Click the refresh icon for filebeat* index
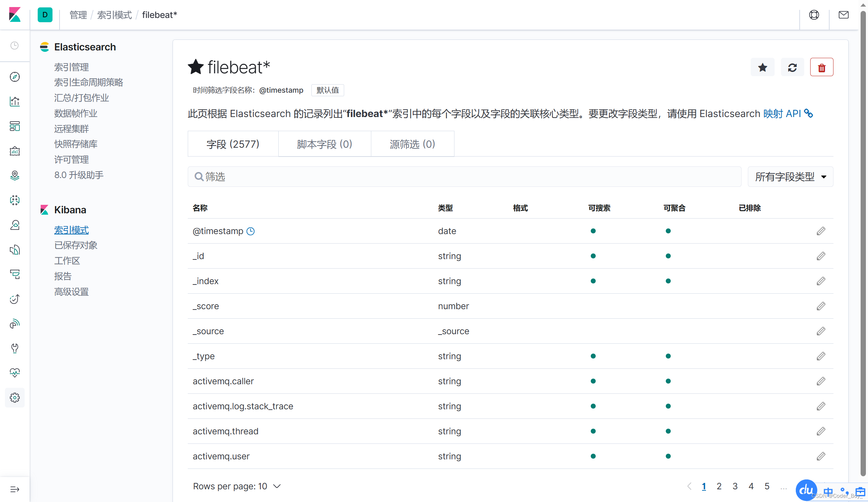The width and height of the screenshot is (868, 502). pyautogui.click(x=793, y=67)
